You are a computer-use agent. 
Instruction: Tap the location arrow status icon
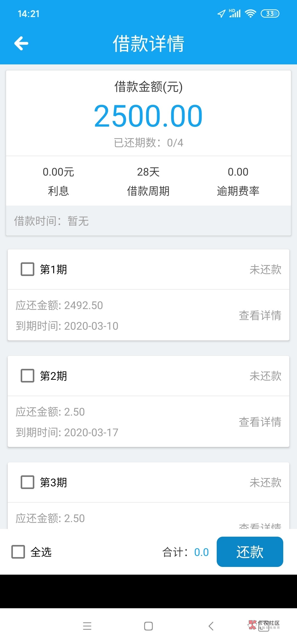pyautogui.click(x=221, y=13)
